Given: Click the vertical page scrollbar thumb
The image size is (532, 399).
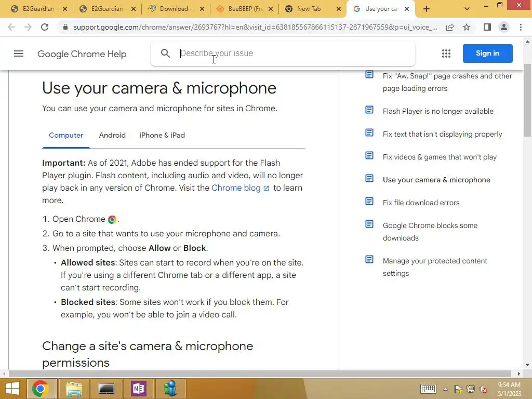Looking at the screenshot, I should (x=528, y=100).
